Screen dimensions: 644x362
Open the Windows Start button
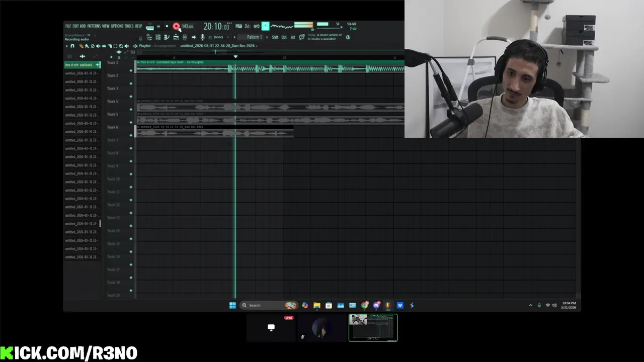[x=232, y=305]
